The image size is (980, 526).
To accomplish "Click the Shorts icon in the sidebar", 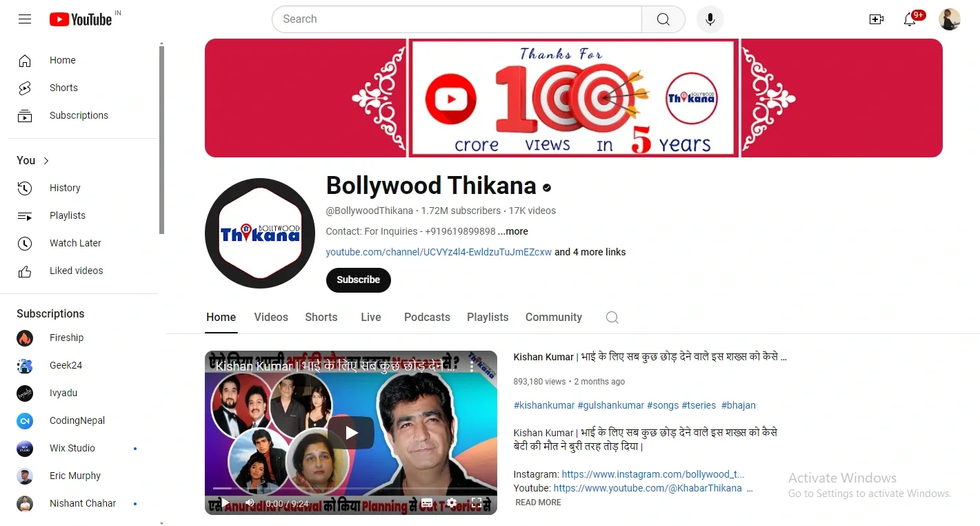I will click(x=25, y=88).
